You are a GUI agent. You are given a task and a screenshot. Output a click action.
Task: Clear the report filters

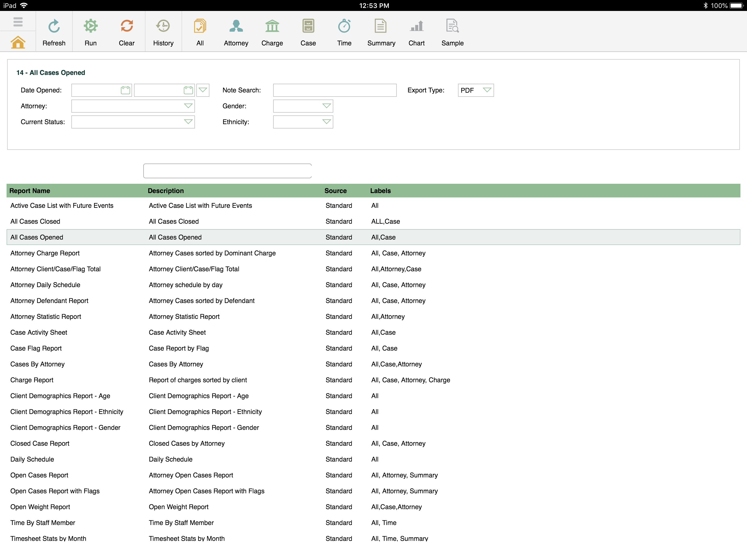(x=127, y=33)
